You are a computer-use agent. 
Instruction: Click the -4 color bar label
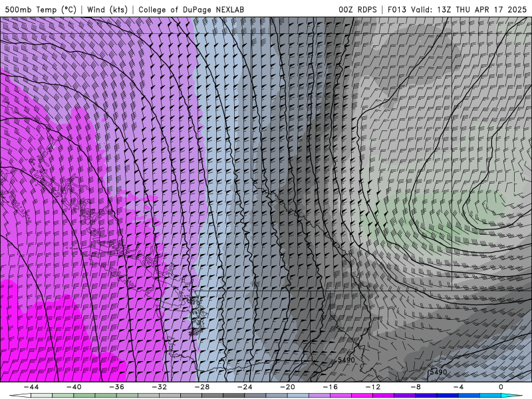[x=458, y=387]
